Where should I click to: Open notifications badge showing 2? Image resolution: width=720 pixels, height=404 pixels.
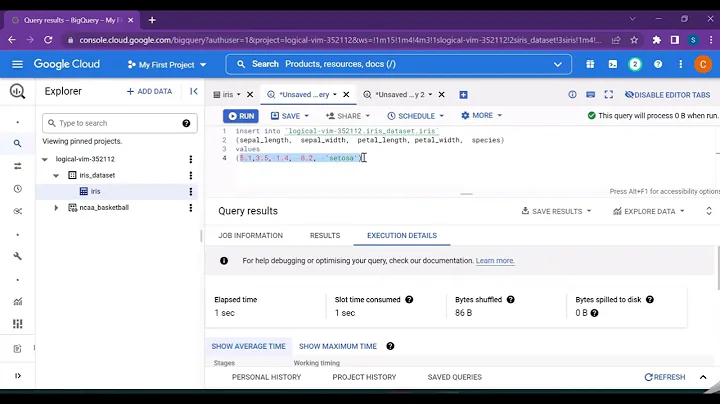coord(635,64)
